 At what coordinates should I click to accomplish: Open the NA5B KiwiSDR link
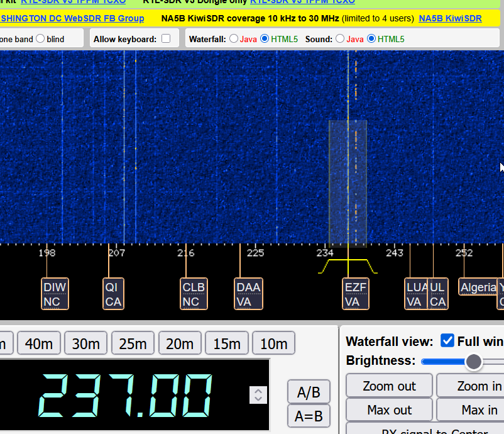tap(450, 18)
